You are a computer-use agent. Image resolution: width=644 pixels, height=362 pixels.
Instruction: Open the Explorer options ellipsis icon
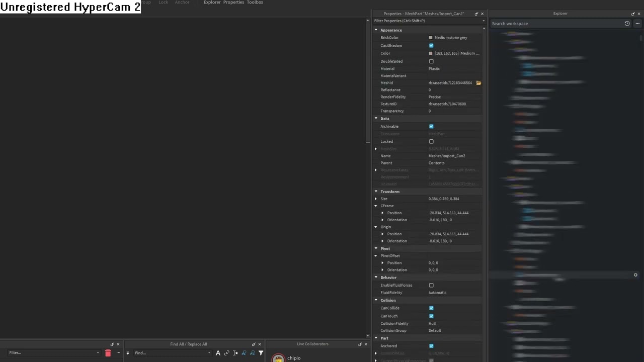pos(636,24)
